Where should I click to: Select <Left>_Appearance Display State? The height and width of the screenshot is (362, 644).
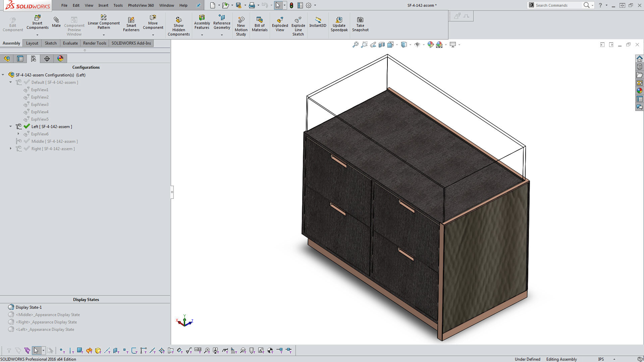tap(45, 329)
